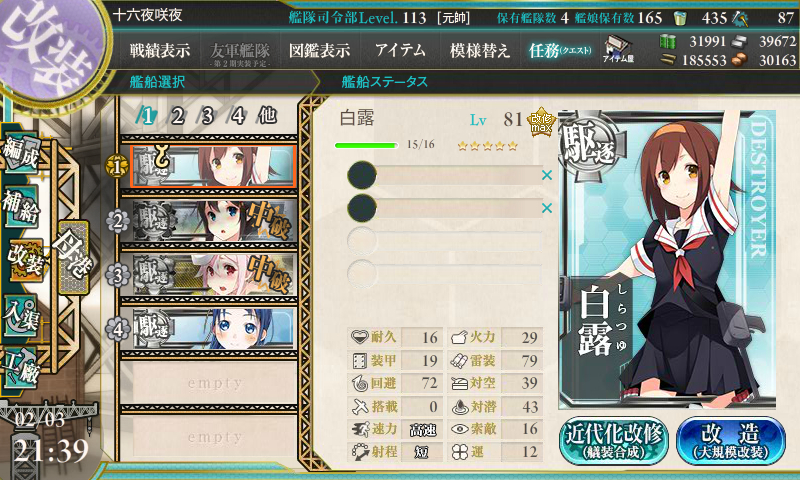This screenshot has width=800, height=480.
Task: Open the 任務 quest menu
Action: coord(560,50)
